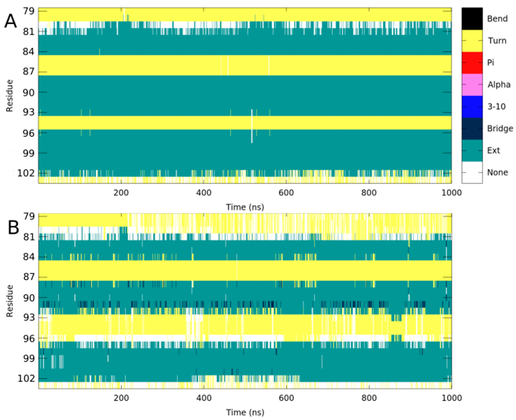The height and width of the screenshot is (420, 516).
Task: Click the Time (ns) label under panel A
Action: [x=245, y=207]
